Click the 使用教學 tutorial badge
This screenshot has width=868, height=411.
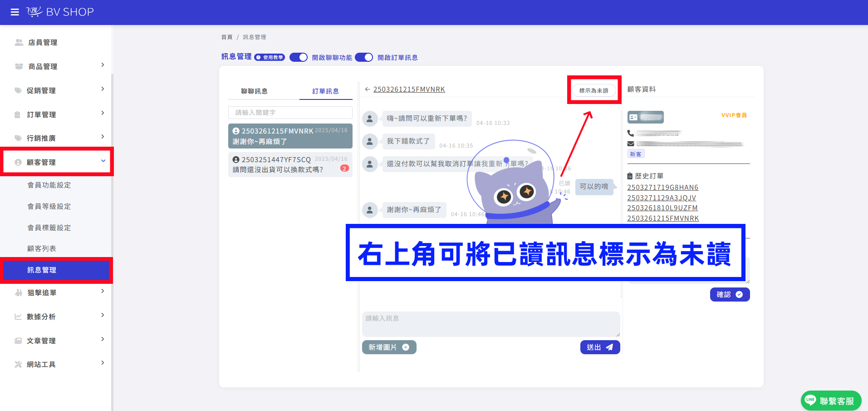(270, 57)
